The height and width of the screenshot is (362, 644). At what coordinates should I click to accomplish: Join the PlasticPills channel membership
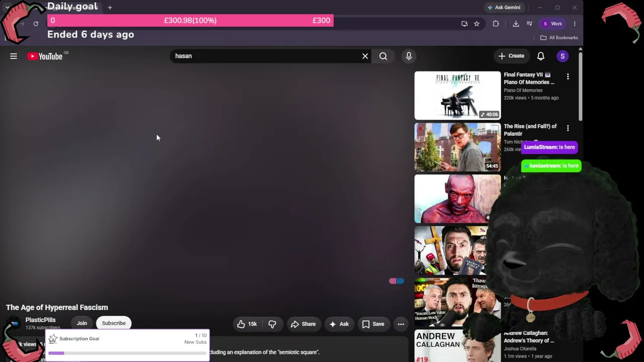tap(82, 323)
